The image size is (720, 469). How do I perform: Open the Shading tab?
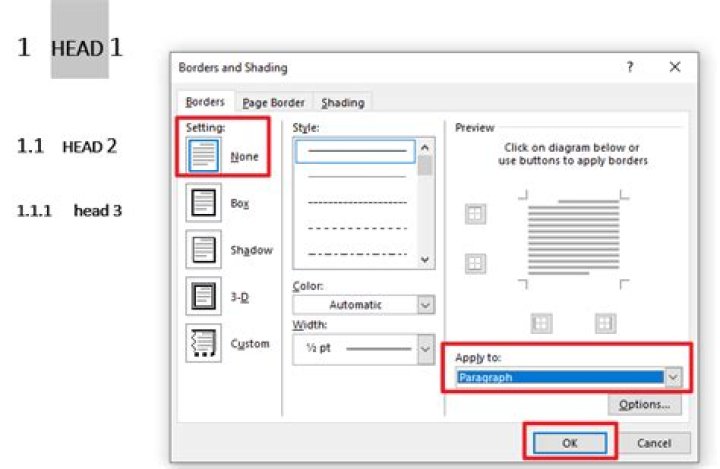(343, 102)
